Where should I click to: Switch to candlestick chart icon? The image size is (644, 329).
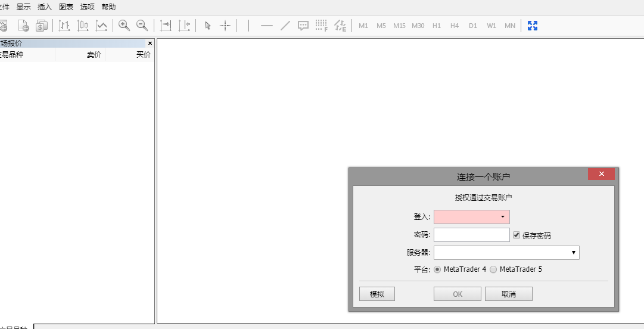coord(83,26)
